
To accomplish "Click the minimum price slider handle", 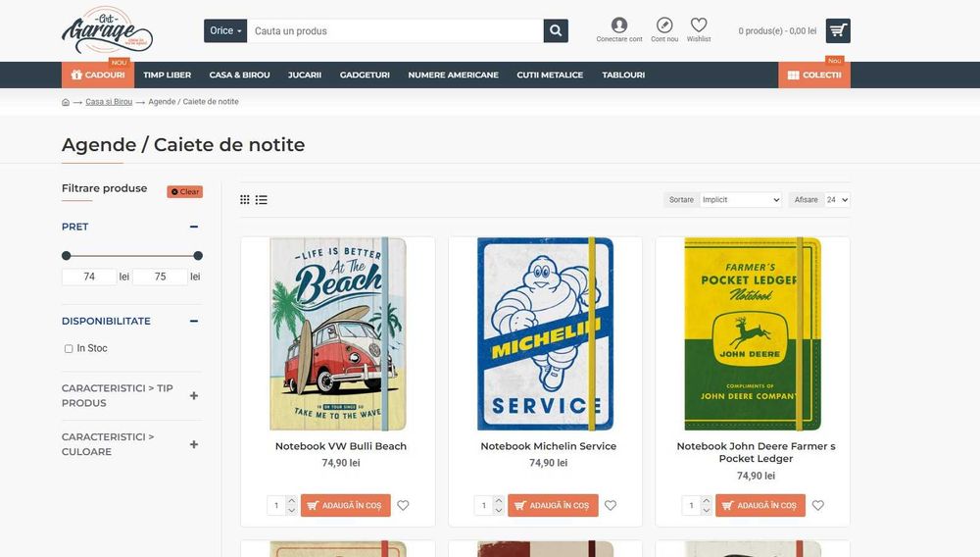I will [x=67, y=256].
